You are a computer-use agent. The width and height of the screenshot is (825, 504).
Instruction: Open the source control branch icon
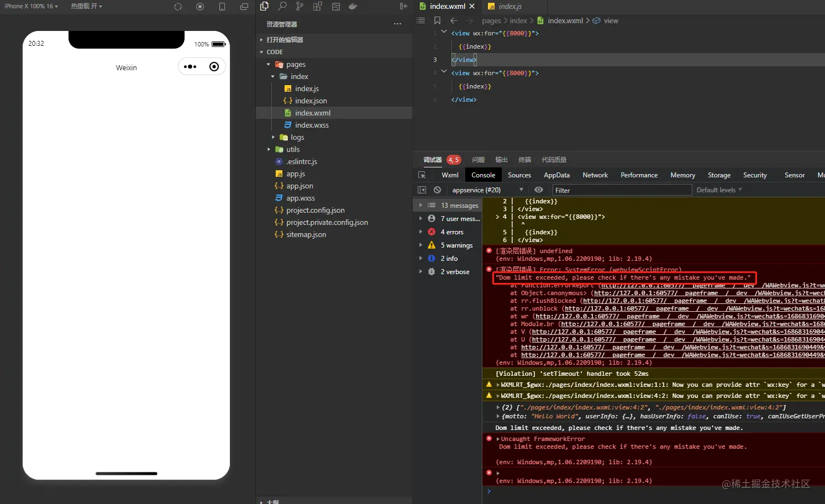click(299, 6)
